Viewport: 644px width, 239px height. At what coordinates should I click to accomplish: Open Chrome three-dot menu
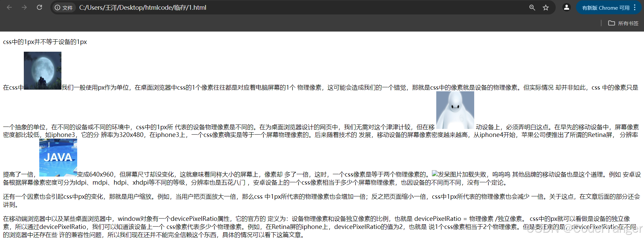pos(635,7)
